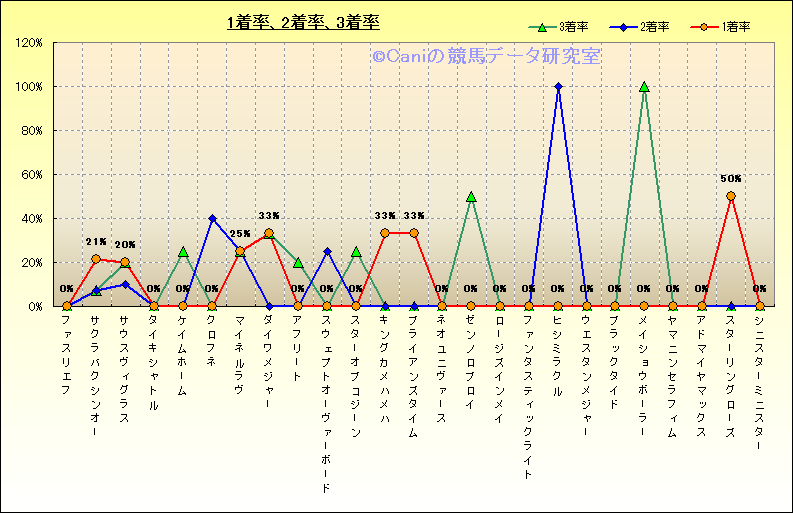Select the 50% green triangle for ゼンノロブロイ
The height and width of the screenshot is (513, 793).
coord(471,197)
